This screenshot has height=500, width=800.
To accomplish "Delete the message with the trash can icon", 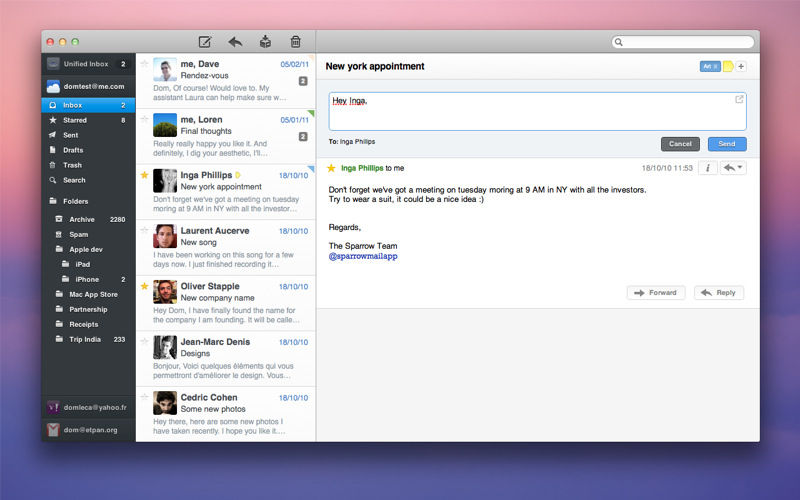I will pyautogui.click(x=295, y=41).
